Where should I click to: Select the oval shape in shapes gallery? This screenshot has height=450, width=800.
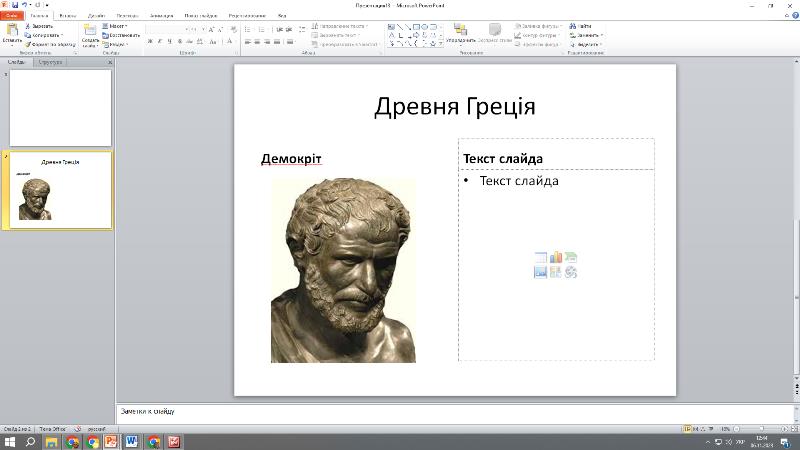coord(424,27)
